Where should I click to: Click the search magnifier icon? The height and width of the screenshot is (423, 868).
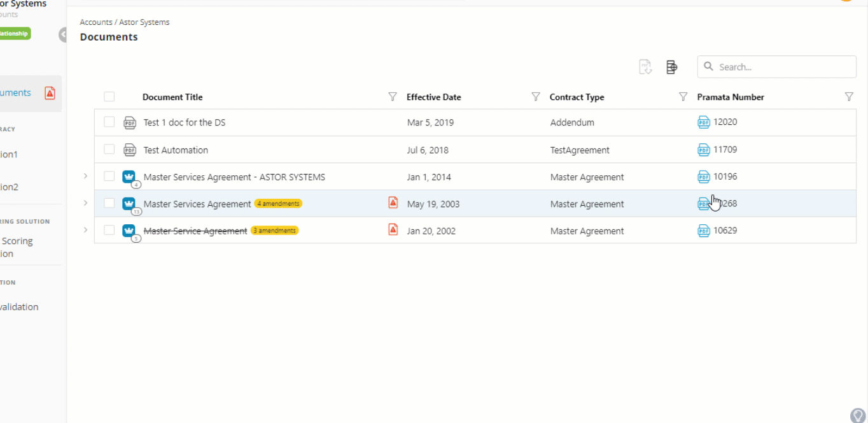(x=708, y=66)
